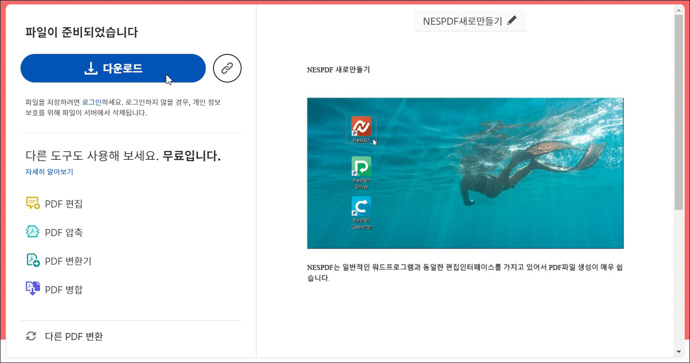Select the PDF 압축 text label
This screenshot has height=363, width=690.
pos(64,232)
